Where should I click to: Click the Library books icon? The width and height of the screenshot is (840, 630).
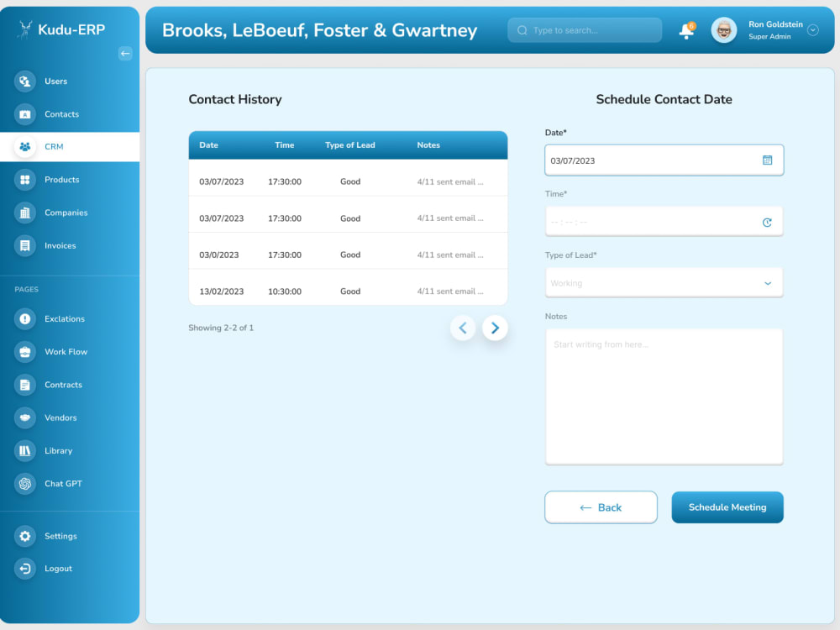tap(24, 450)
